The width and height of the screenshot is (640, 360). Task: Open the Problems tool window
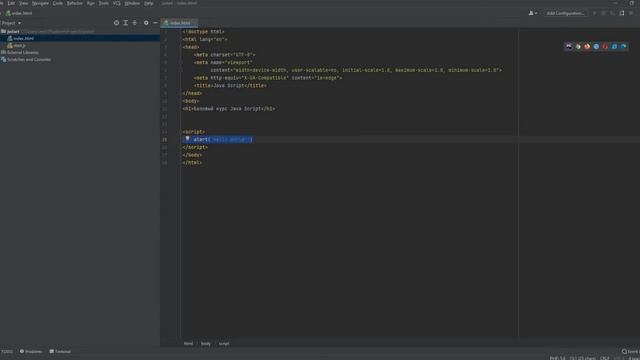31,351
